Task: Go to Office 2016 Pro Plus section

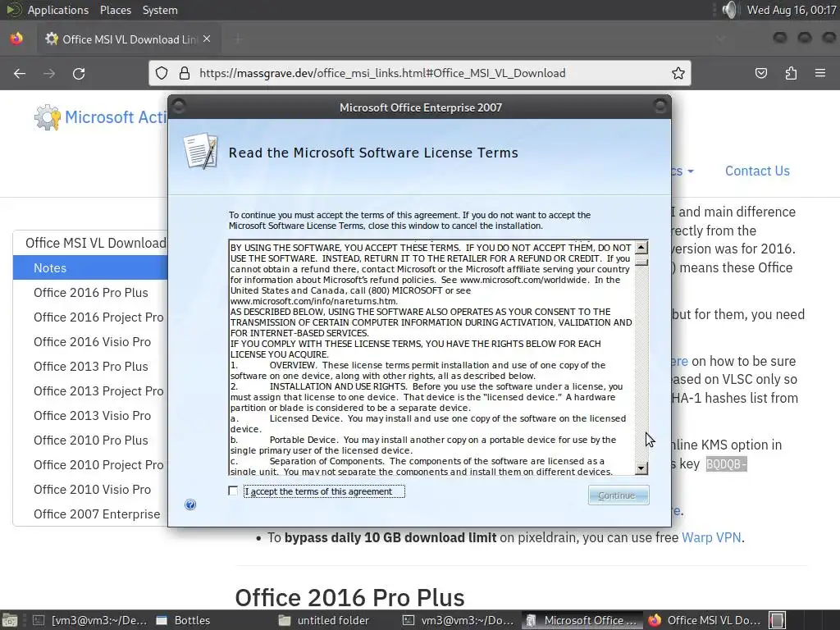Action: [x=90, y=293]
